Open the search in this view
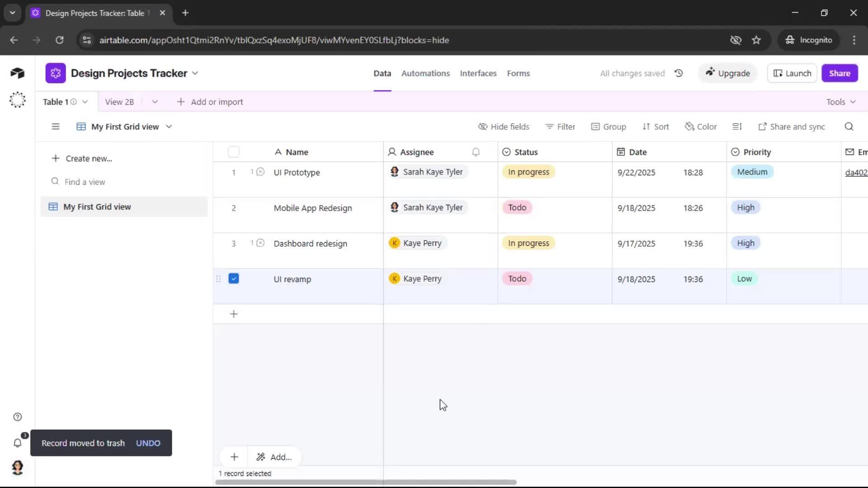Image resolution: width=868 pixels, height=488 pixels. pos(849,127)
